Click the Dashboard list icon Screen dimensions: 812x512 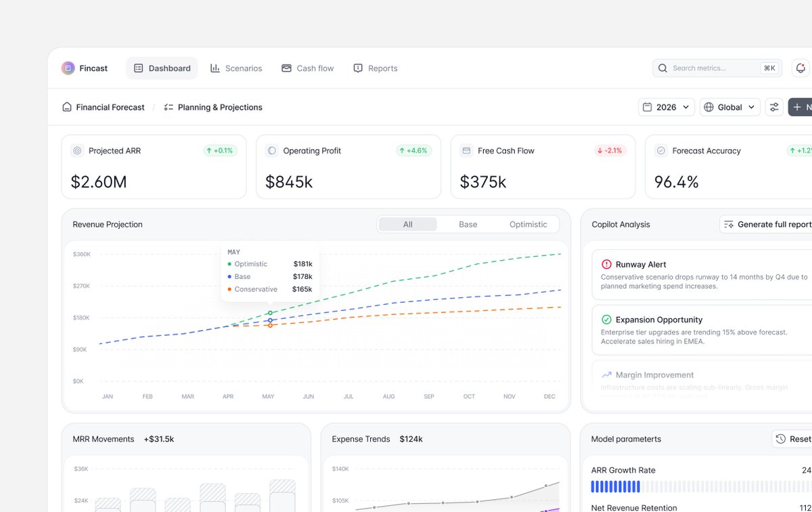[139, 68]
